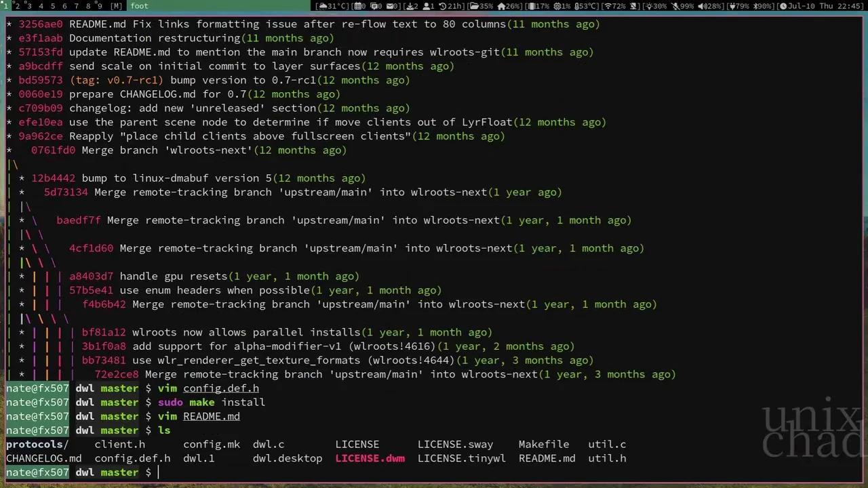Click commit hash 9a962ce
The image size is (868, 488).
point(40,136)
